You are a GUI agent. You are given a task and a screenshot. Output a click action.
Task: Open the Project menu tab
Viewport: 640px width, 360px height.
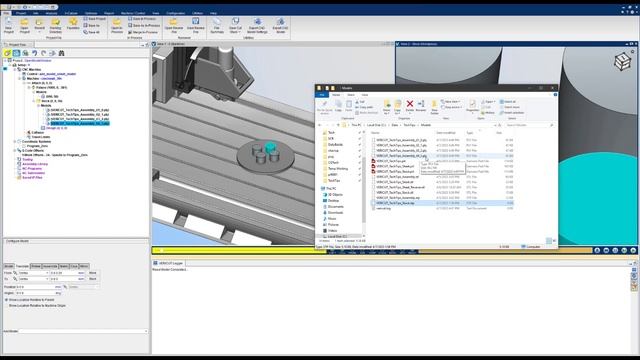21,13
